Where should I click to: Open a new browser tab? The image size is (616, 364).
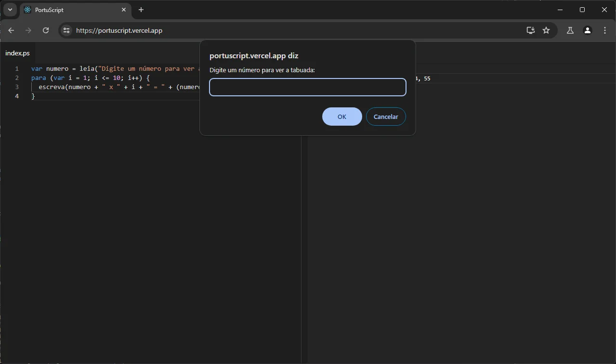(x=141, y=10)
